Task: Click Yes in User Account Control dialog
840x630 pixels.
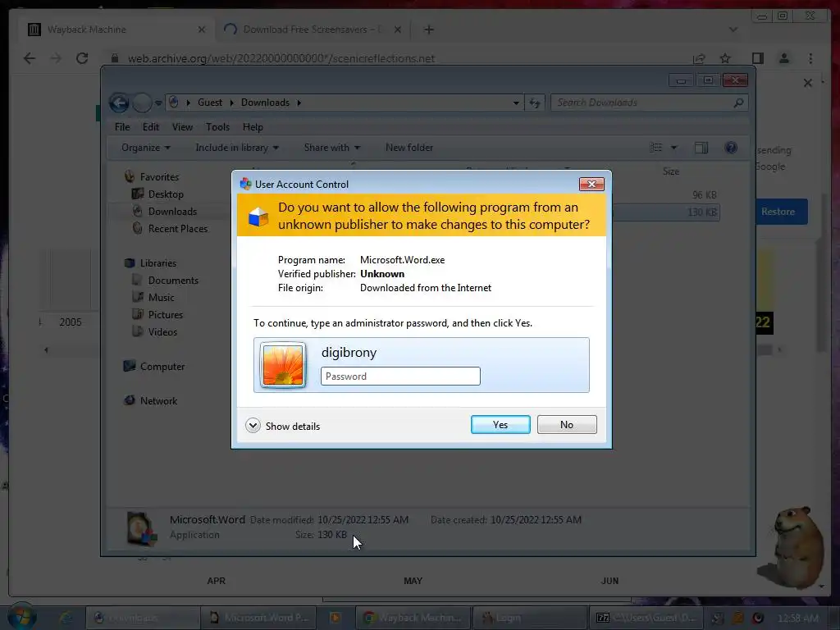Action: (500, 424)
